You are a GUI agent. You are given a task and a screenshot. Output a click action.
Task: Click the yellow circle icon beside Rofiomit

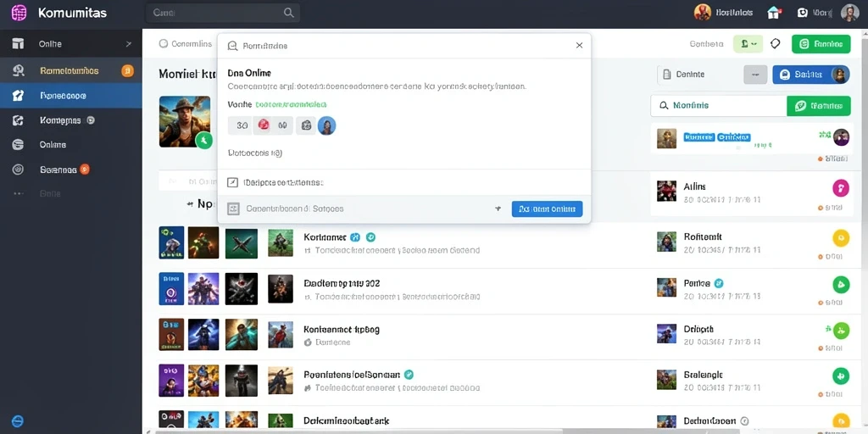pos(840,237)
